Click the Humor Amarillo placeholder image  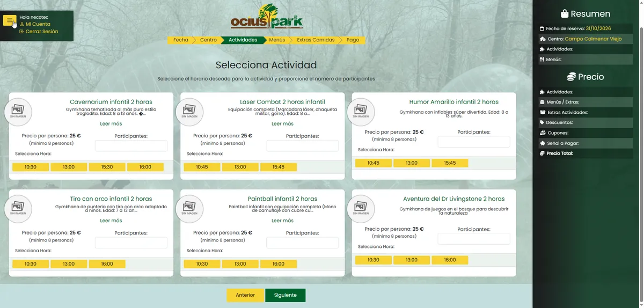pyautogui.click(x=361, y=112)
